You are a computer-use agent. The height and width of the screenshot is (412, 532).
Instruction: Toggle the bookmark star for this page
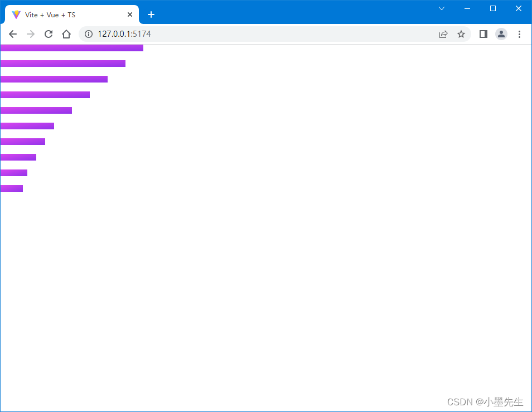[461, 34]
